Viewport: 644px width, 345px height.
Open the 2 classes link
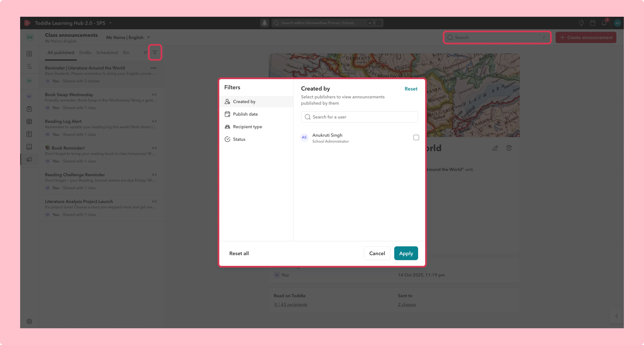click(x=407, y=305)
